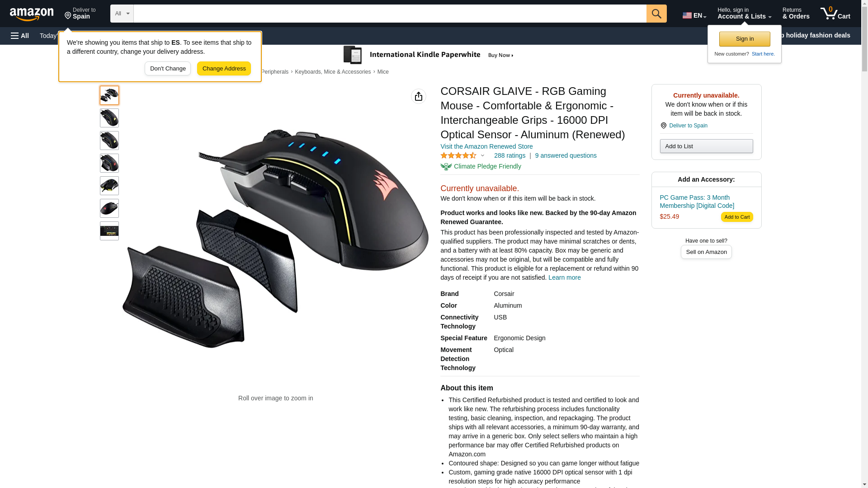The width and height of the screenshot is (868, 488).
Task: Click the star rating icons
Action: [458, 155]
